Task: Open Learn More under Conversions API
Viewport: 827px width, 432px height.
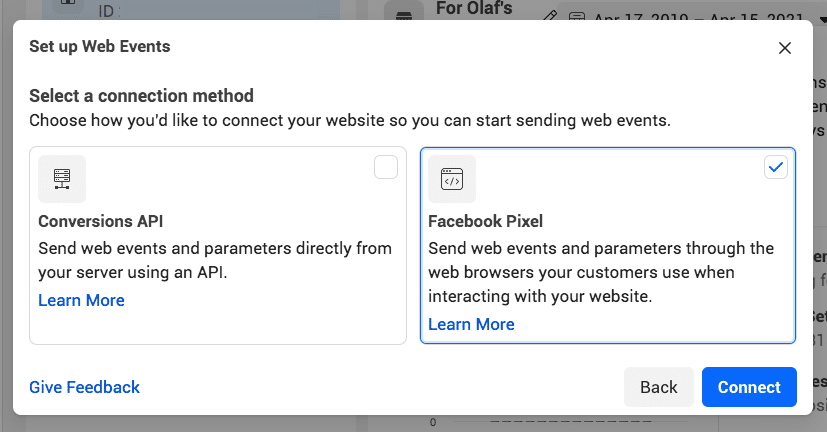Action: point(81,300)
